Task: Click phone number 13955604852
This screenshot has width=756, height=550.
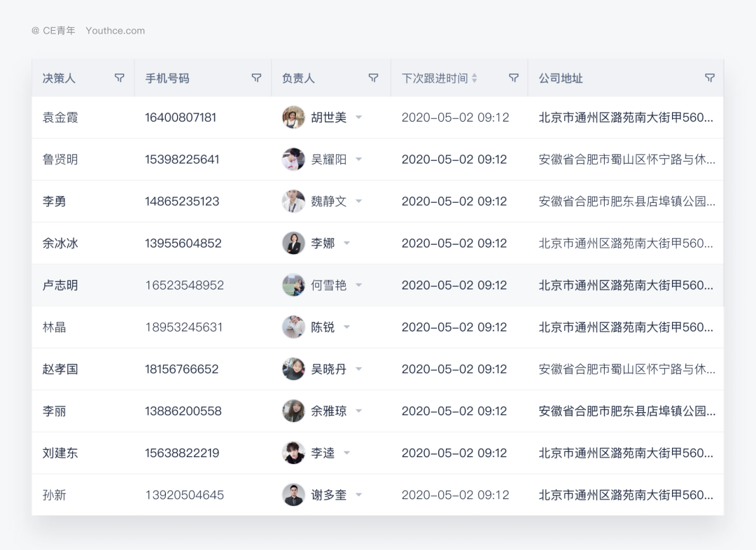Action: click(x=183, y=243)
